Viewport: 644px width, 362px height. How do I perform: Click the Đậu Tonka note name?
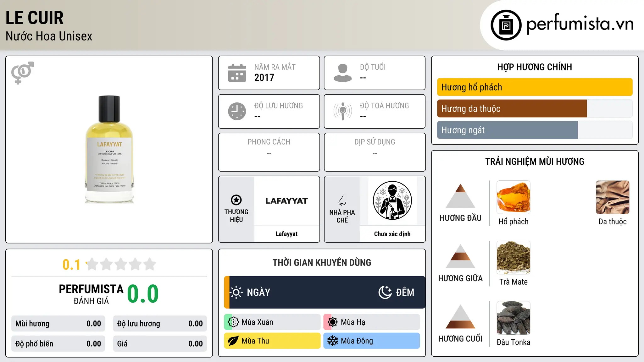[514, 342]
